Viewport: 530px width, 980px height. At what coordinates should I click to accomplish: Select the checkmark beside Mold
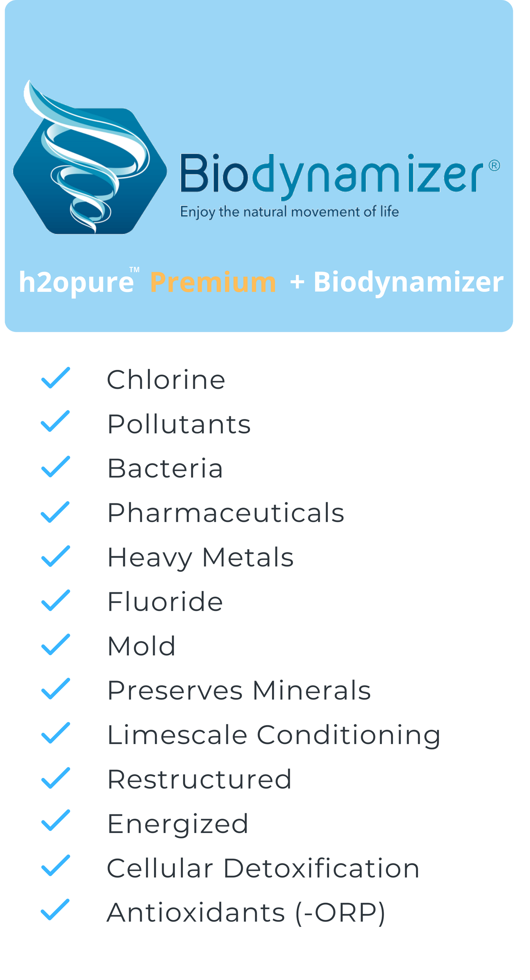coord(56,644)
